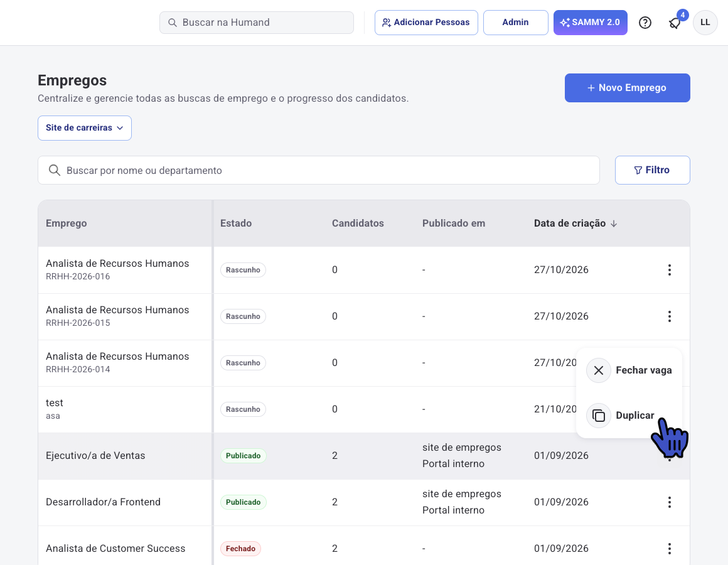Screen dimensions: 728x565
Task: Expand the Site de carreiras dropdown
Action: (x=85, y=127)
